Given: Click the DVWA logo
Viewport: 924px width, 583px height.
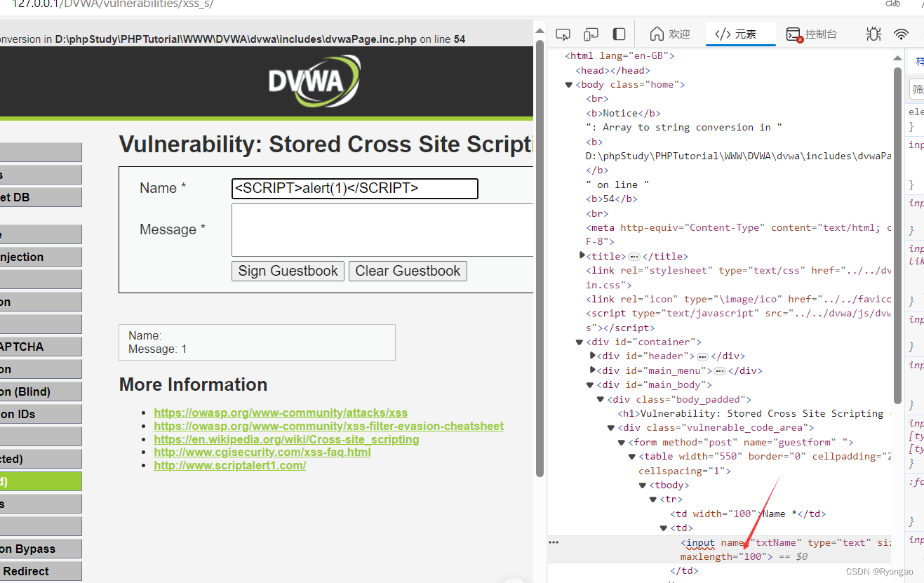Looking at the screenshot, I should (315, 81).
